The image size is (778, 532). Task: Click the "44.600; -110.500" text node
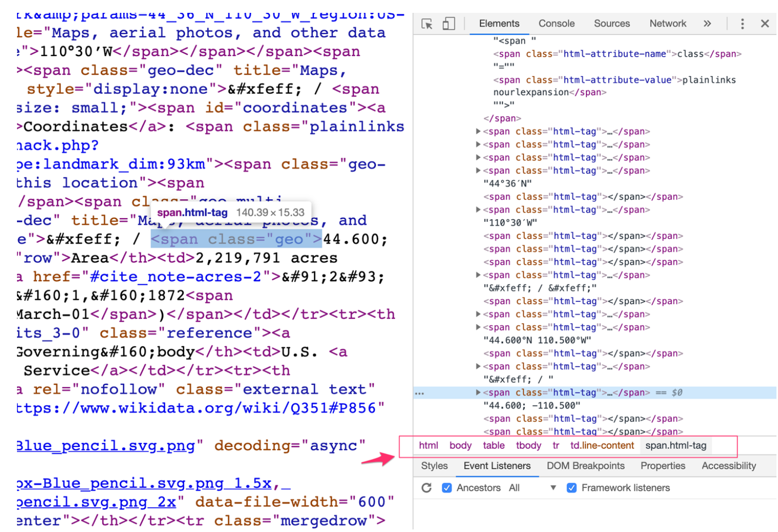(532, 406)
